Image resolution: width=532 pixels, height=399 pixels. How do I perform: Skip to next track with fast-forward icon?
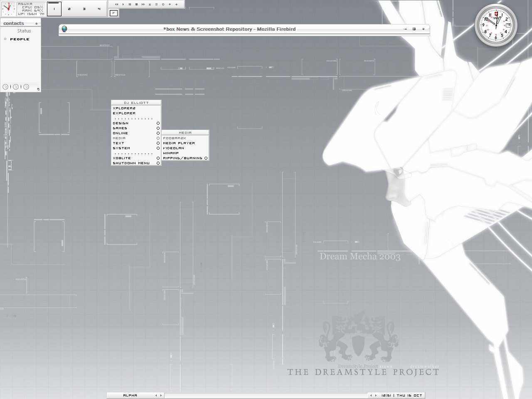[143, 4]
